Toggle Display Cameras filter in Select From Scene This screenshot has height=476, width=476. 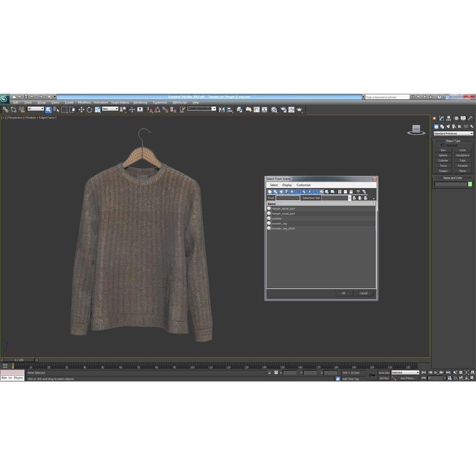click(287, 192)
